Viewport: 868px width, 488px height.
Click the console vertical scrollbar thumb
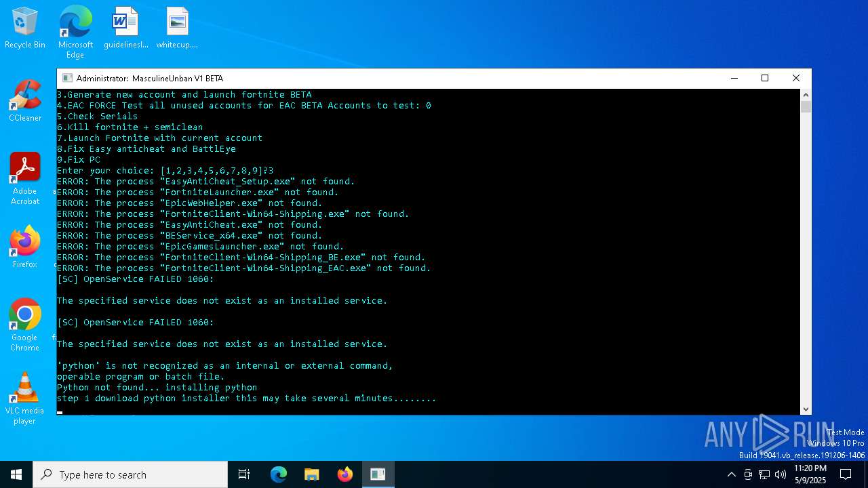tap(806, 106)
